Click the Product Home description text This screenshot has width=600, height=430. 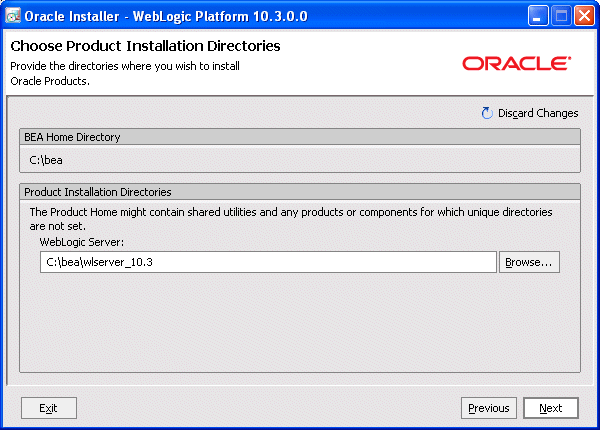(291, 219)
